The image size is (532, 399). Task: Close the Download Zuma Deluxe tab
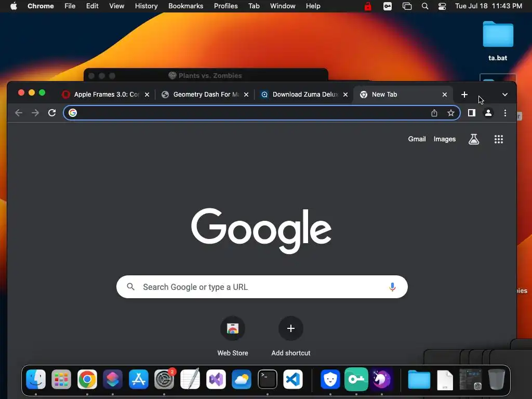[345, 95]
